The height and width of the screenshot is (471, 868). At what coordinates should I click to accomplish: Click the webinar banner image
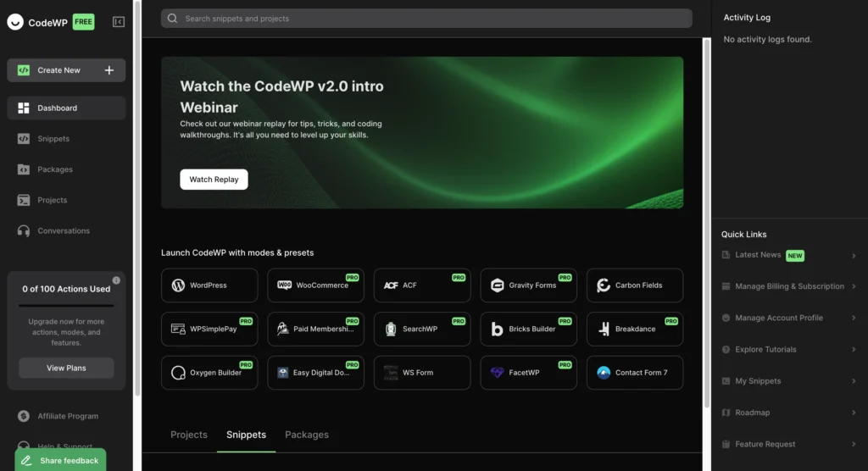coord(422,133)
